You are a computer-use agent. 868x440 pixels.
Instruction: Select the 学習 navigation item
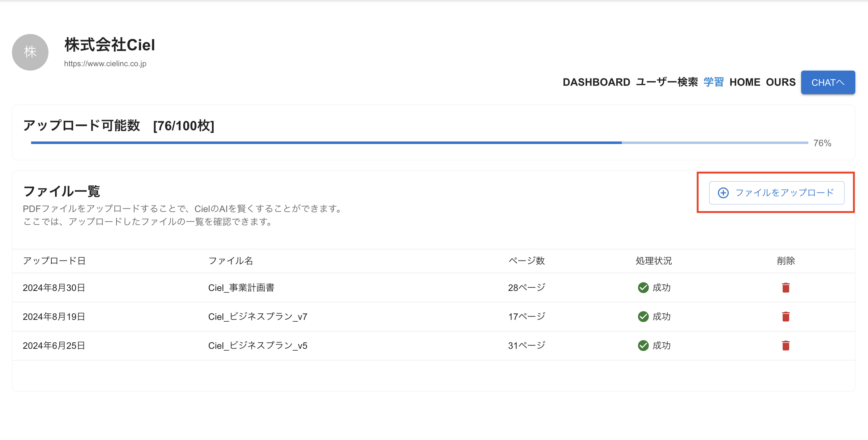pyautogui.click(x=714, y=82)
